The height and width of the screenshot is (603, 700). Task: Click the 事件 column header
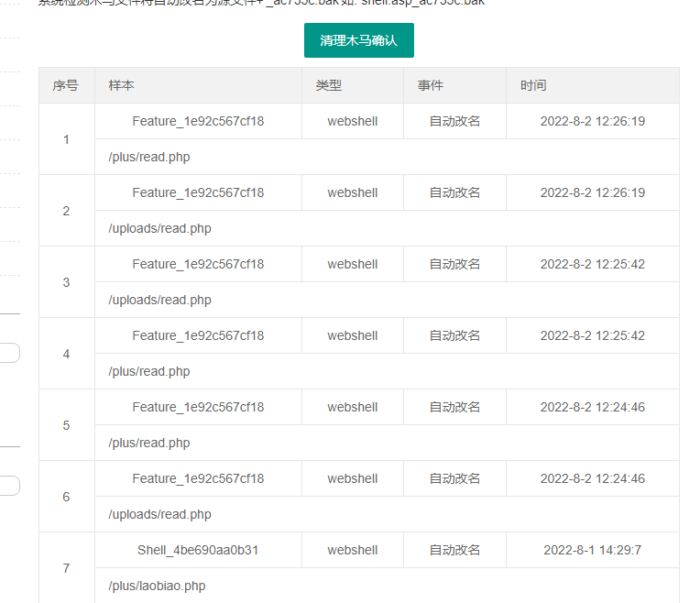click(x=431, y=85)
